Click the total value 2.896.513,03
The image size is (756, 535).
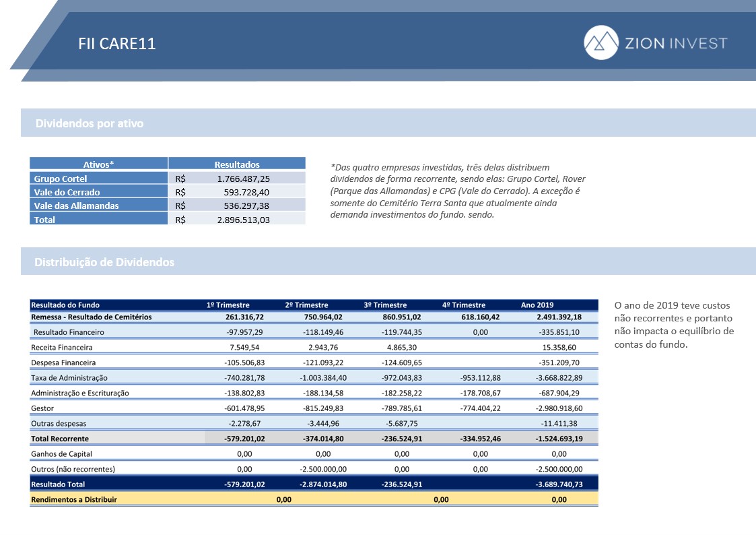click(244, 220)
